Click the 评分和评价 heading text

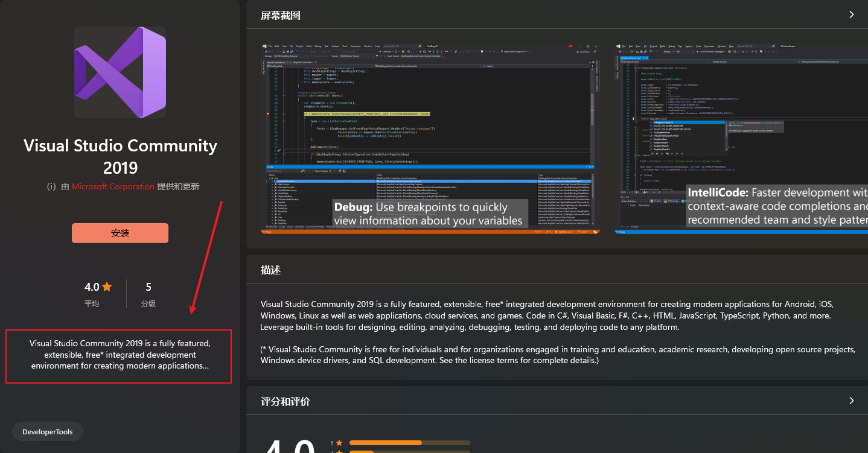[x=286, y=401]
